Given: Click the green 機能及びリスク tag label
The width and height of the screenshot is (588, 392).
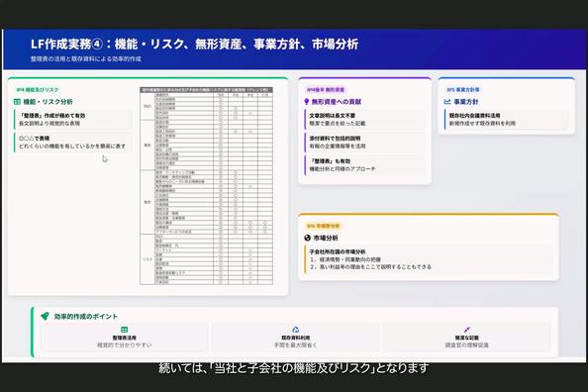Looking at the screenshot, I should click(x=38, y=90).
